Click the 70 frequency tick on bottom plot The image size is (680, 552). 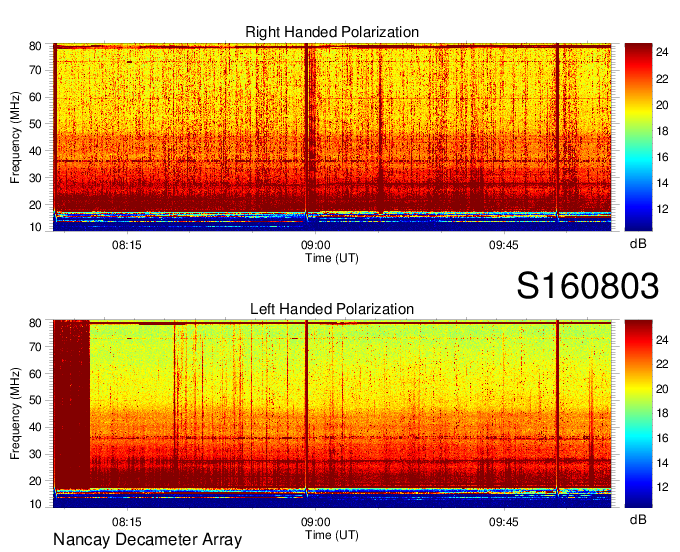click(x=35, y=347)
